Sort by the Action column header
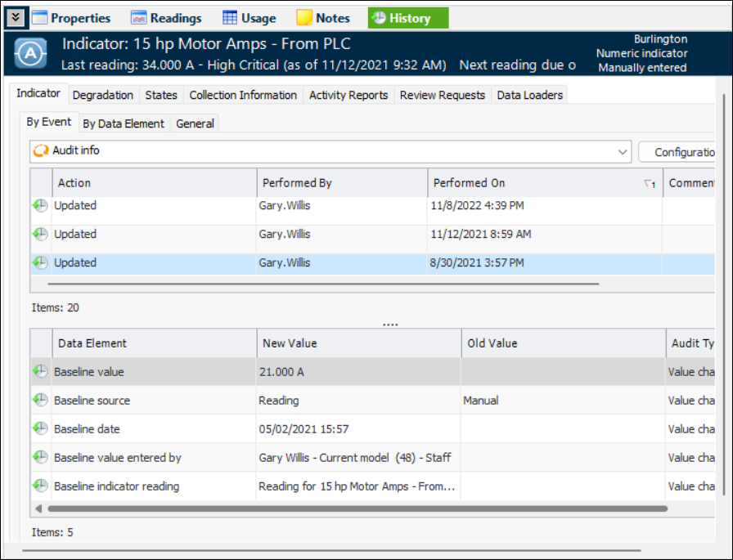733x560 pixels. pyautogui.click(x=155, y=183)
